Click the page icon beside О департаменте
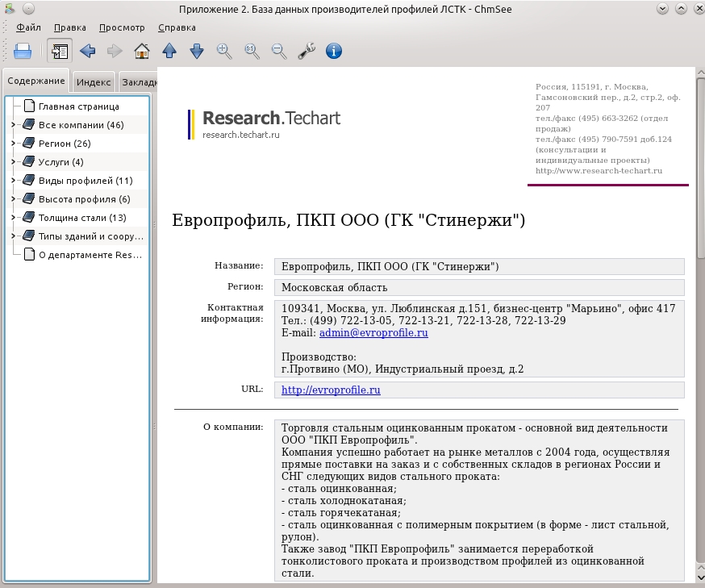The image size is (705, 588). click(29, 254)
